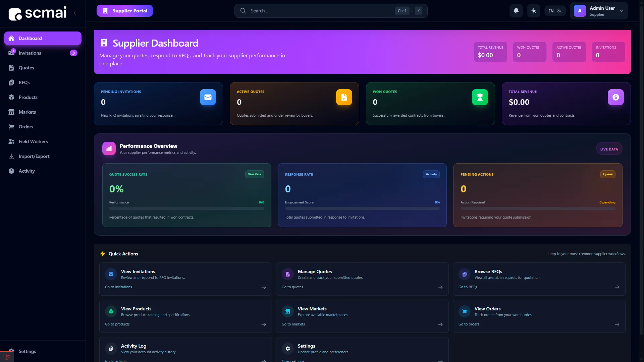Go to Quotes in the sidebar
The width and height of the screenshot is (644, 362).
[x=43, y=68]
